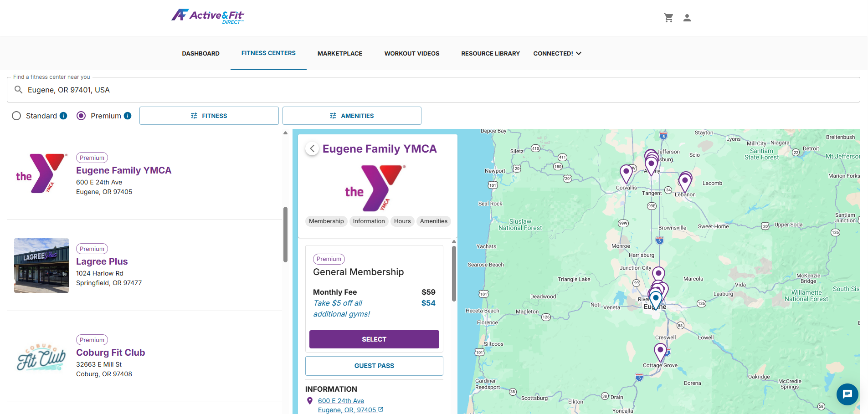Go to the Dashboard tab
The image size is (868, 414).
(200, 53)
